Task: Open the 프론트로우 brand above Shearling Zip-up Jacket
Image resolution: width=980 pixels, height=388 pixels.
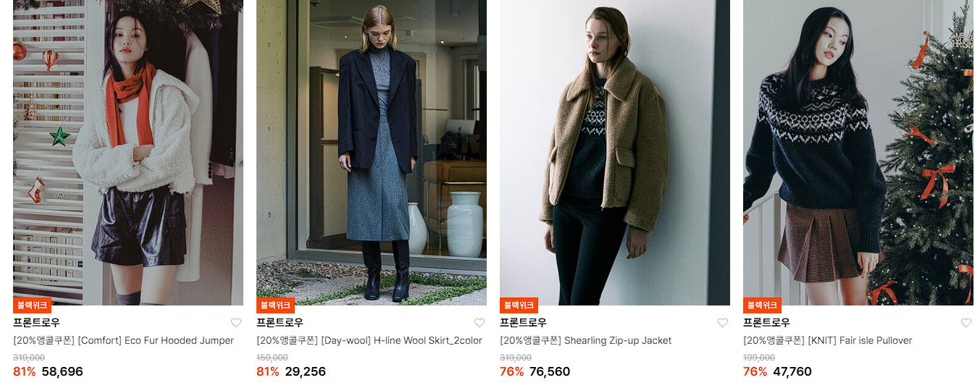Action: point(523,323)
